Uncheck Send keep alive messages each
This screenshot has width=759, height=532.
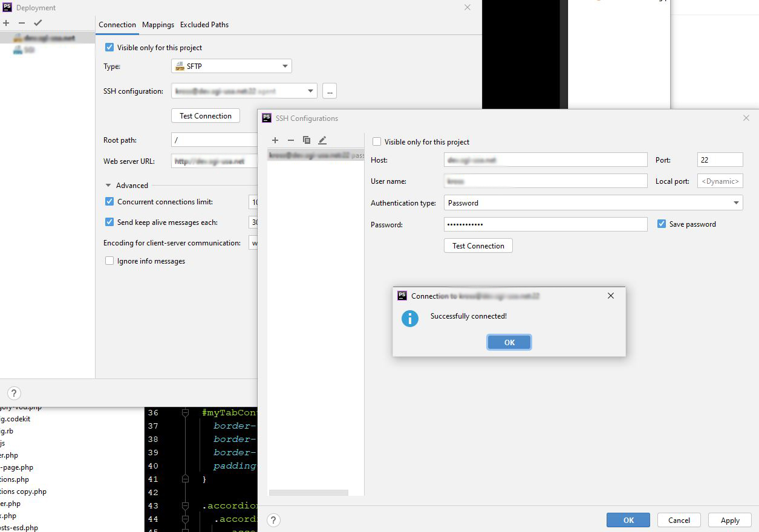(109, 222)
